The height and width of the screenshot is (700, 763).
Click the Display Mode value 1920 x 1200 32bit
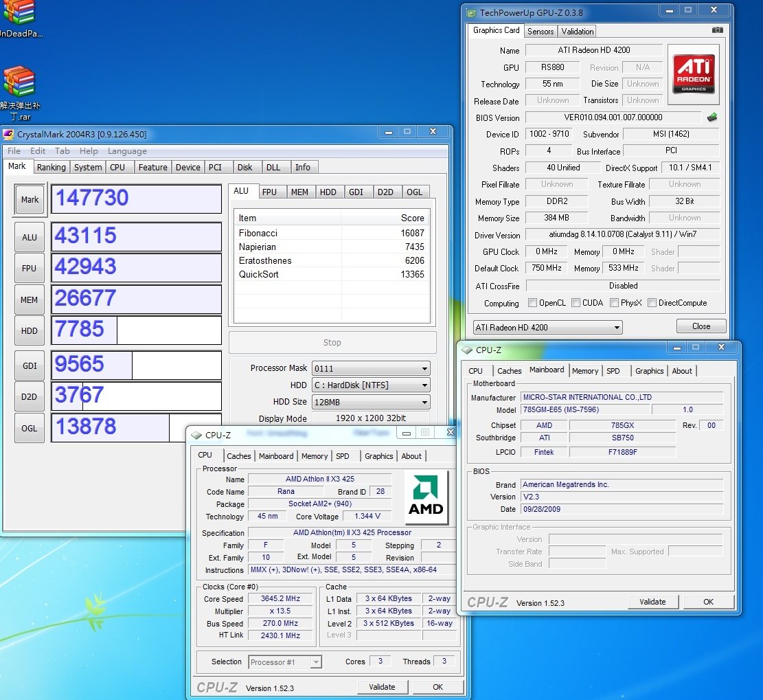pyautogui.click(x=371, y=418)
